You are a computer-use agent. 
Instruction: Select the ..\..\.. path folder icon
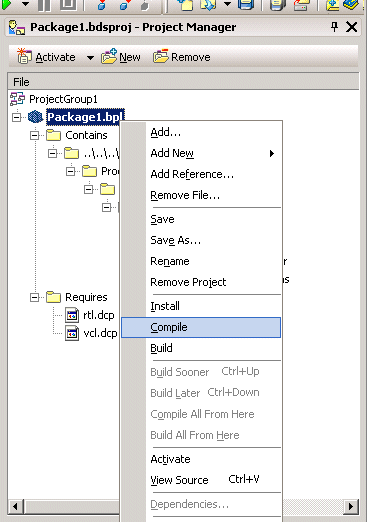71,153
